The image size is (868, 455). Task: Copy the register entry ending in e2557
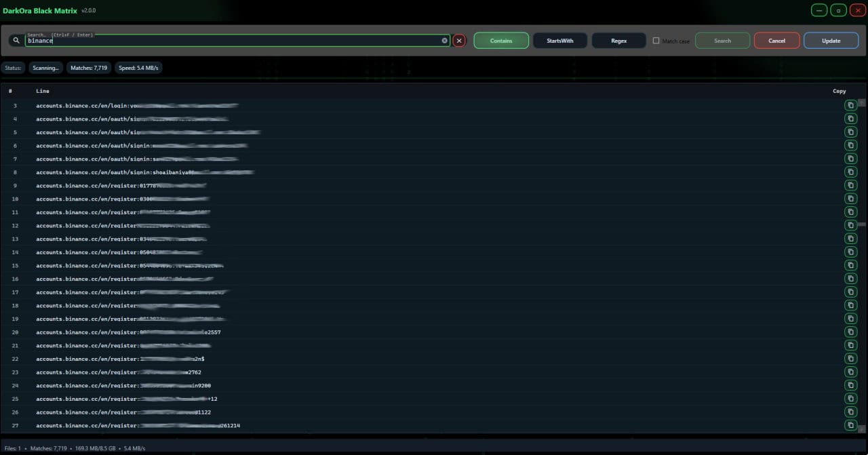tap(850, 332)
